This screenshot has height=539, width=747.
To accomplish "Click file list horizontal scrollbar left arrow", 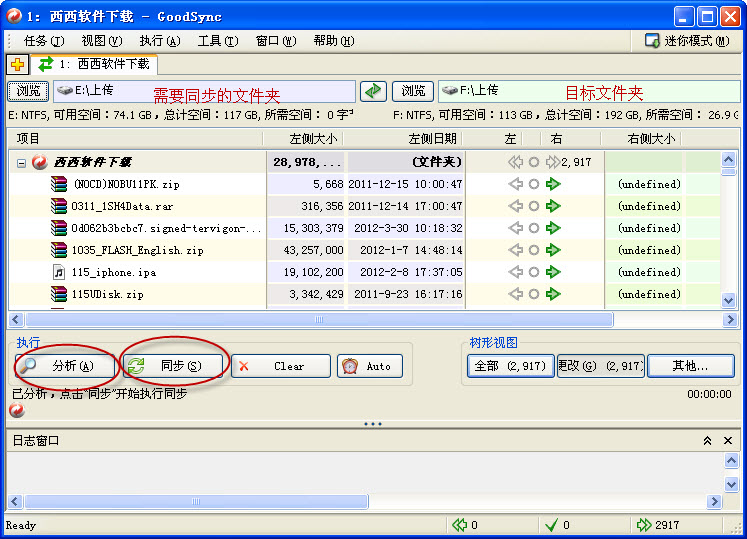I will (16, 319).
